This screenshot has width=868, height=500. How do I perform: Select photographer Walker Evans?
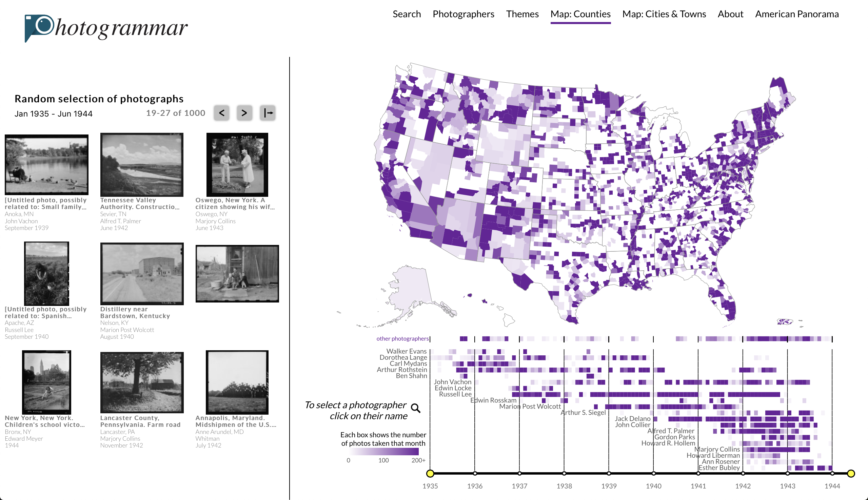(x=406, y=351)
